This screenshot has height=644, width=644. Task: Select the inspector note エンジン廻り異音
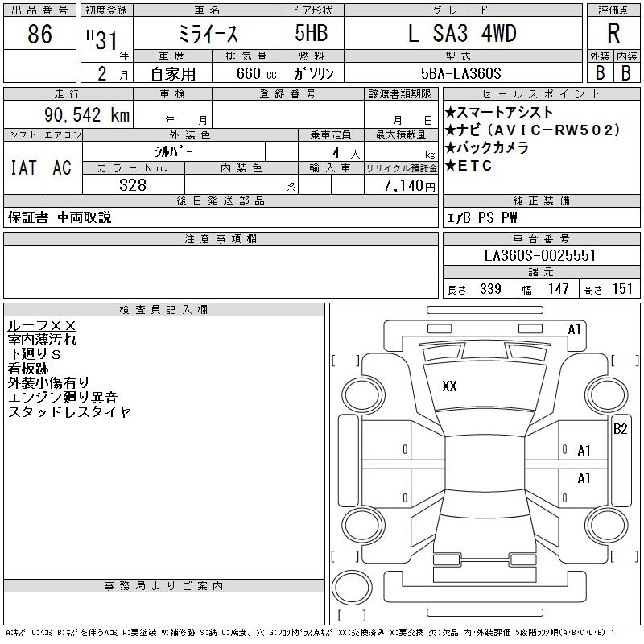[x=62, y=397]
